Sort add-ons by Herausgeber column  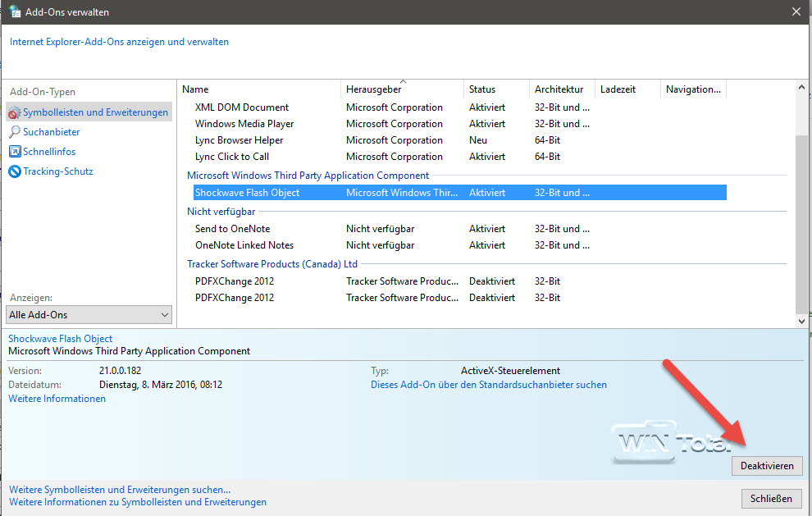click(x=401, y=89)
